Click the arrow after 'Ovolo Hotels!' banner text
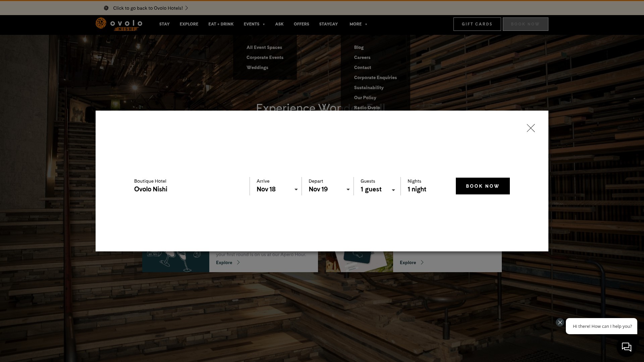 click(x=187, y=8)
